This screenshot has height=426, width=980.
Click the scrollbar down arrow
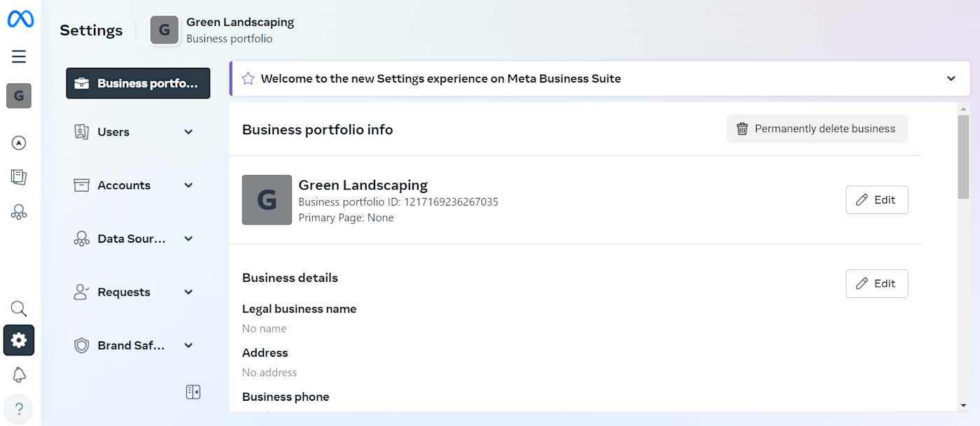(x=964, y=406)
